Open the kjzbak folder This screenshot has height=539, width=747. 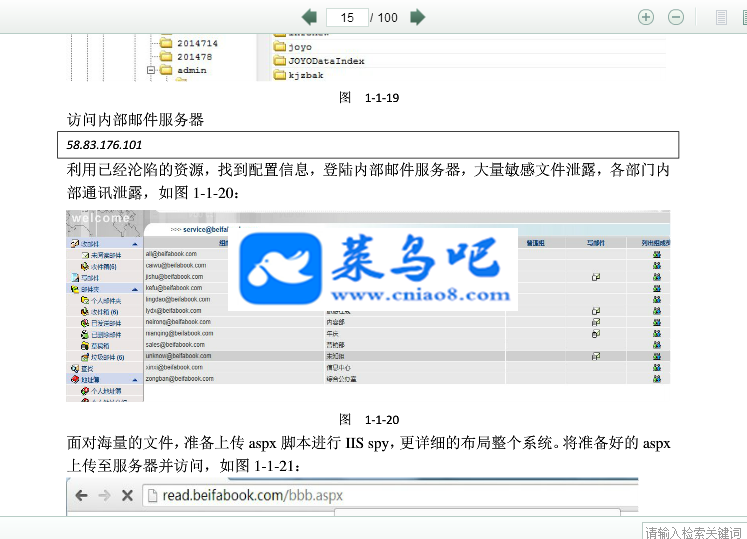point(298,75)
